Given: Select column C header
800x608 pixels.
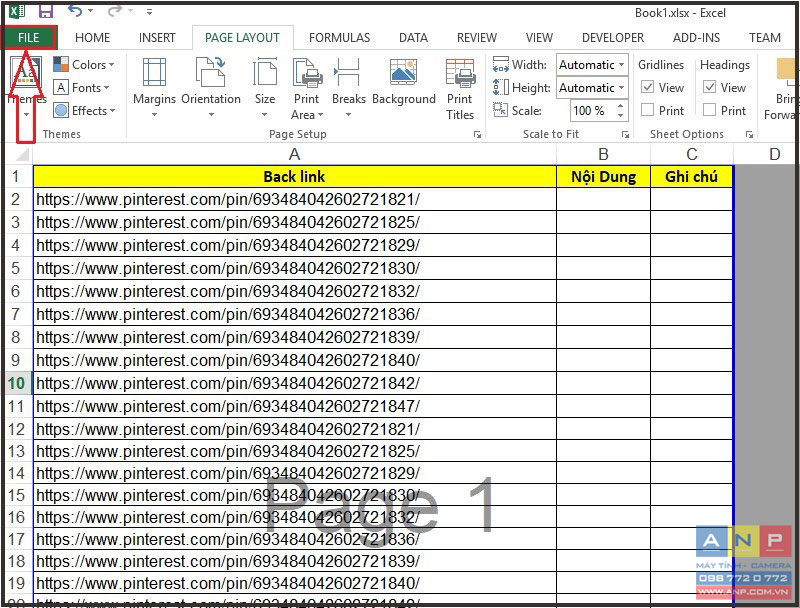Looking at the screenshot, I should coord(692,154).
